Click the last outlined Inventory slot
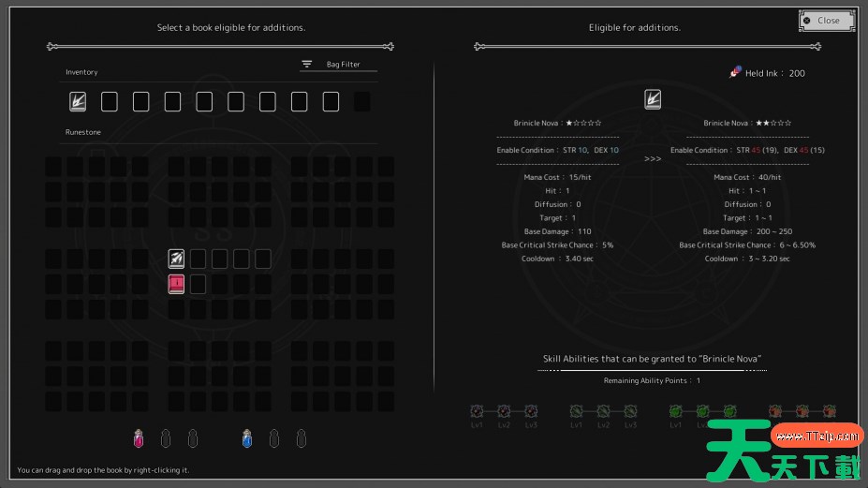The image size is (868, 488). 331,101
